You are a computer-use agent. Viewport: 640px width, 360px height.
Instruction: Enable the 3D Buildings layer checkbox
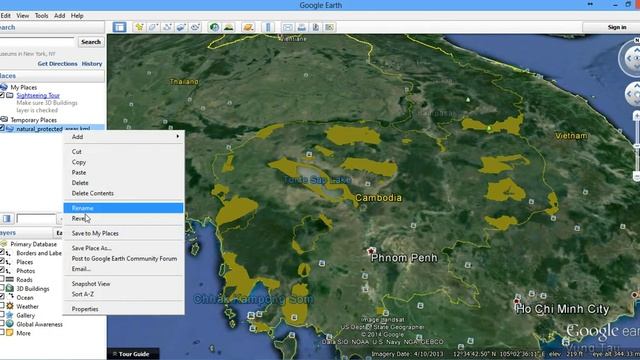coord(2,289)
